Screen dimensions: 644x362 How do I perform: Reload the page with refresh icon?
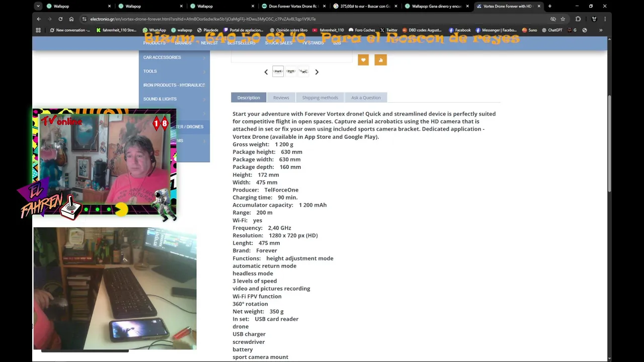click(60, 19)
